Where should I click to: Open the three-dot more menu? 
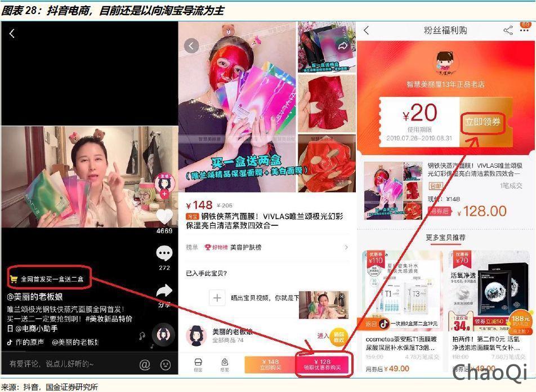[524, 30]
